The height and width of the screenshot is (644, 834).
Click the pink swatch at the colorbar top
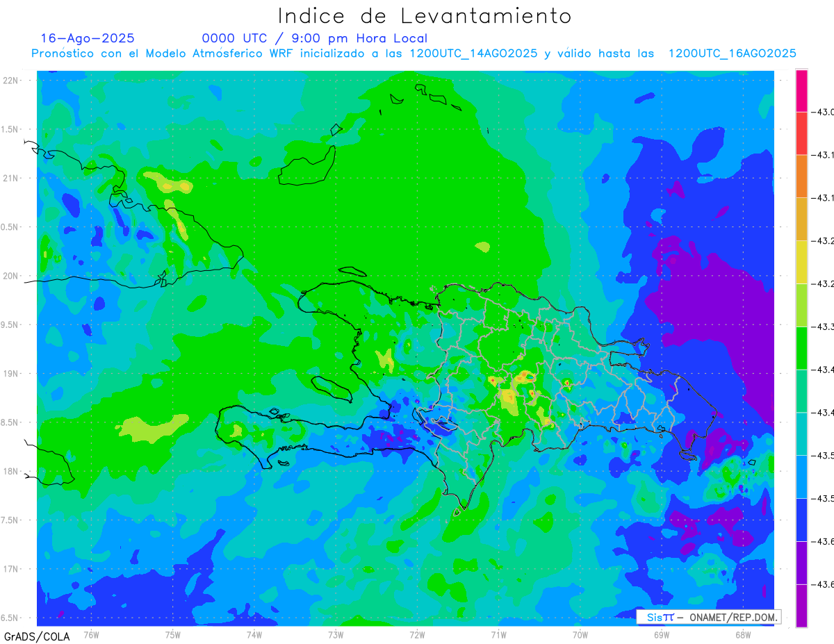pos(801,90)
